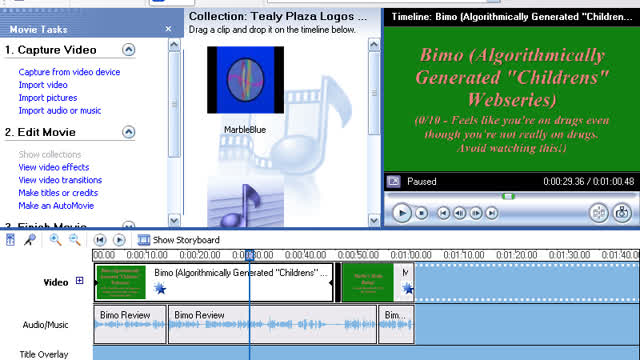Viewport: 640px width, 360px height.
Task: Collapse the Capture Video section
Action: 129,50
